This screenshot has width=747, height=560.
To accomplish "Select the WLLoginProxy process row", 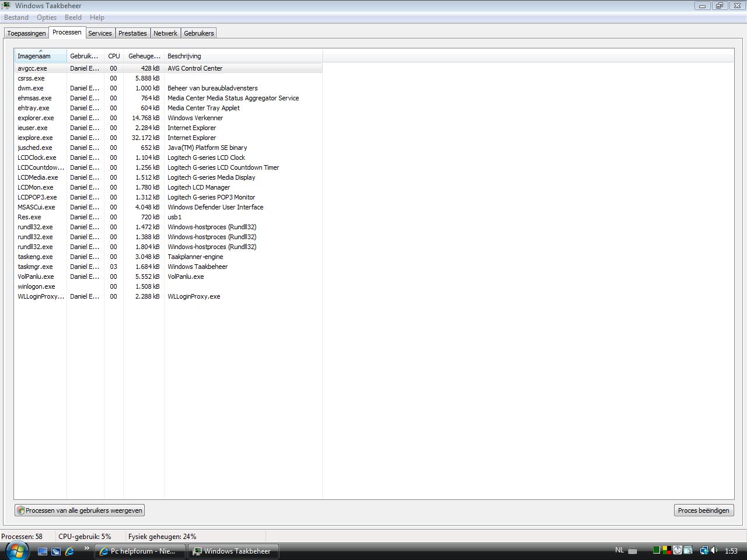I will pyautogui.click(x=169, y=296).
